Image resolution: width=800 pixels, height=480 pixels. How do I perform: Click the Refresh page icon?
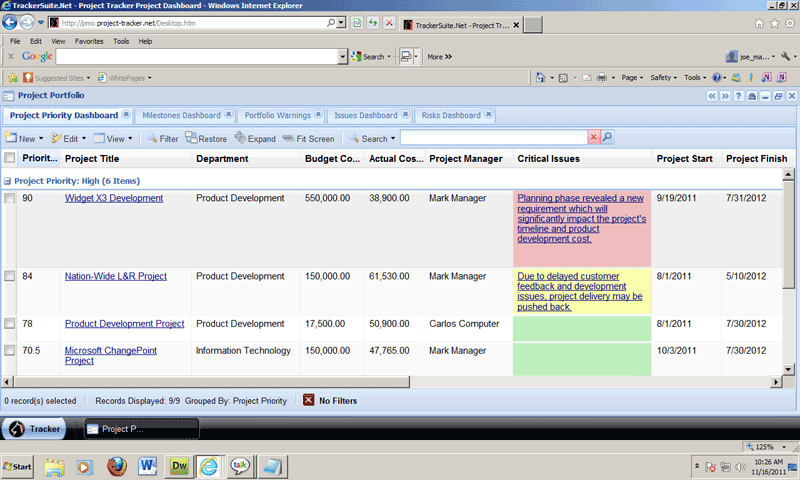tap(373, 23)
